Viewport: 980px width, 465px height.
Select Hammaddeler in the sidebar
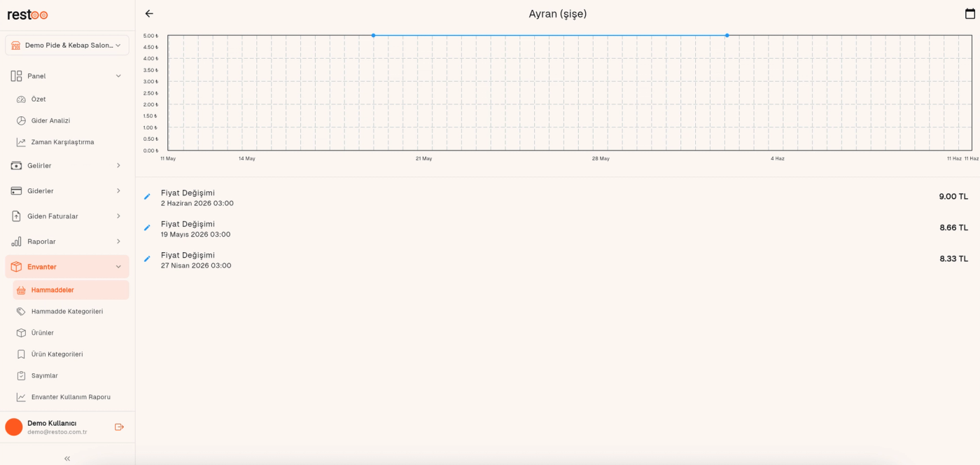71,290
